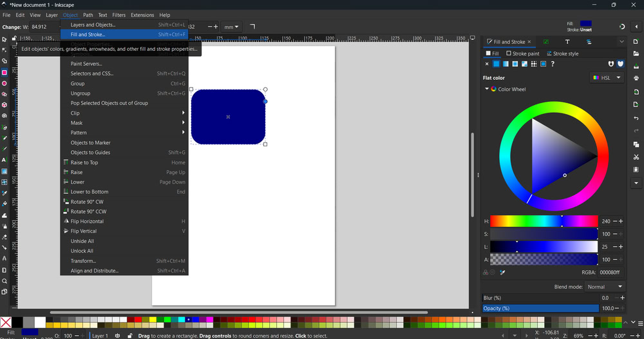
Task: Choose Flip Horizontal menu entry
Action: pos(124,221)
